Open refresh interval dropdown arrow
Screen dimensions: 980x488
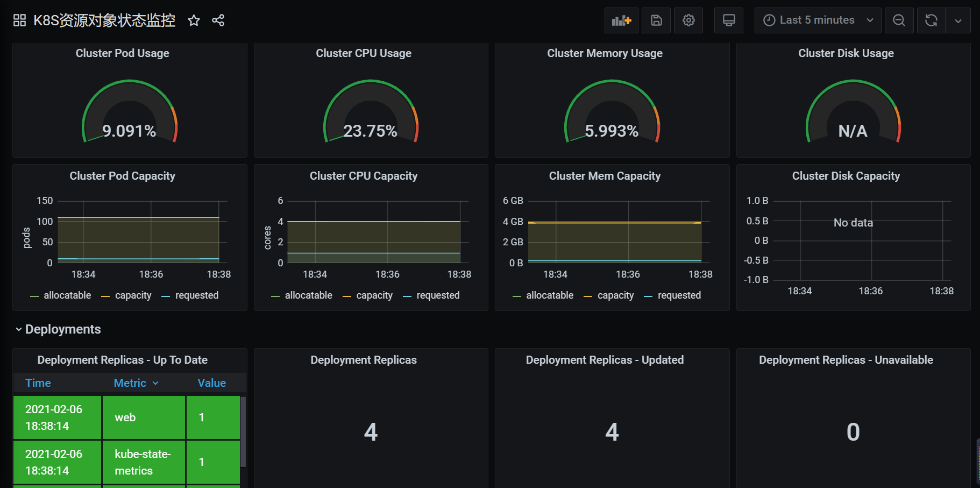click(958, 20)
